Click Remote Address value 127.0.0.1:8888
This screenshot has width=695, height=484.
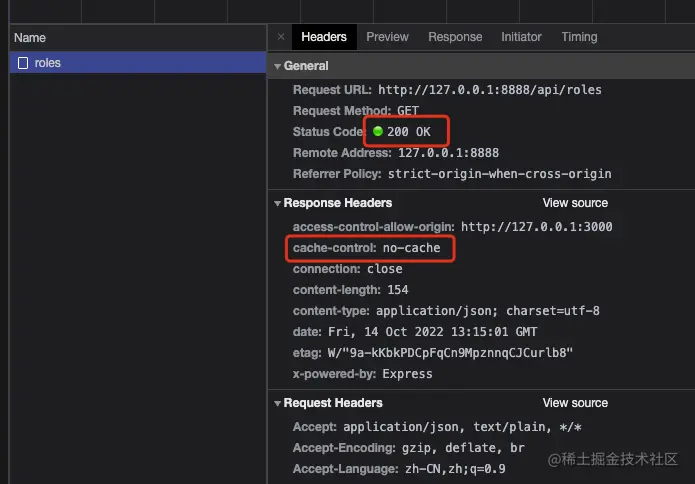(x=448, y=153)
